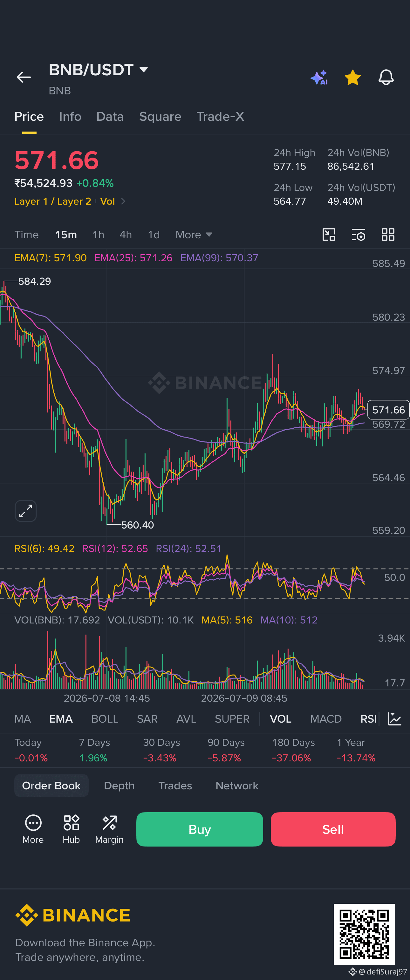Toggle the MACD sub-indicator
This screenshot has width=410, height=980.
325,719
